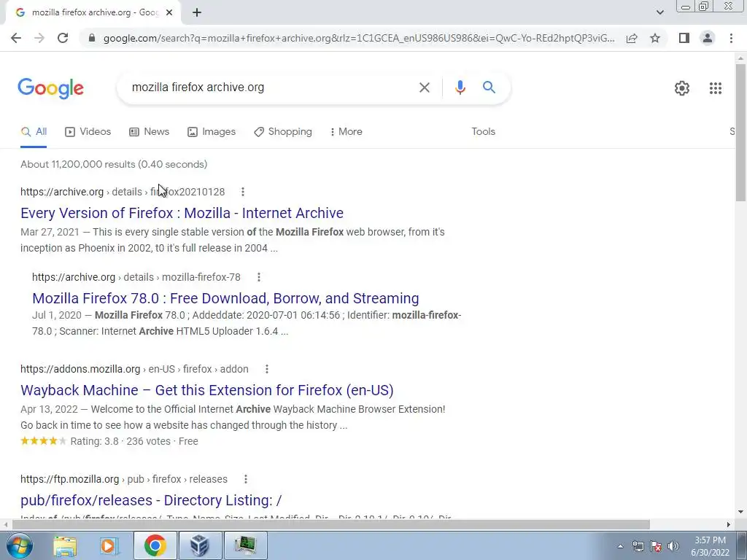The image size is (747, 560).
Task: Click the About 11,200,000 results text
Action: coord(114,164)
